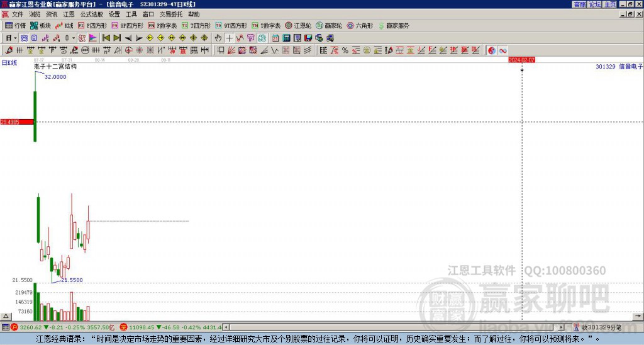Go to 主页 homepage link
The height and width of the screenshot is (345, 644).
point(610,4)
